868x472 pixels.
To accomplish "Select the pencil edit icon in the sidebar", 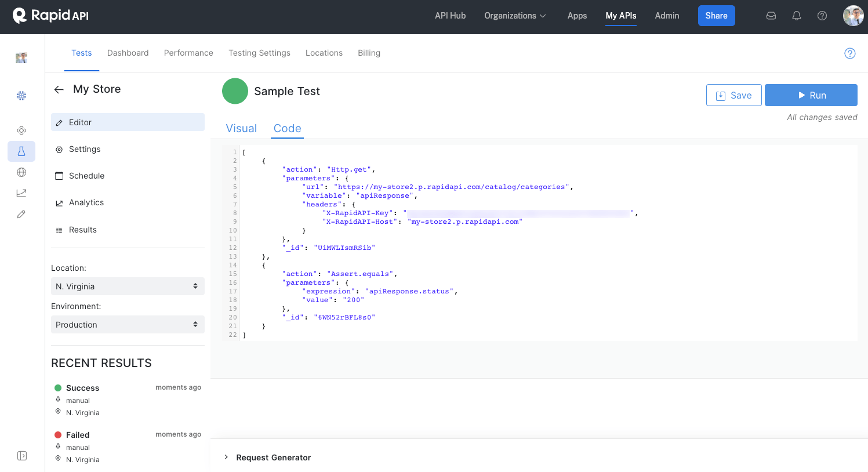I will click(21, 214).
